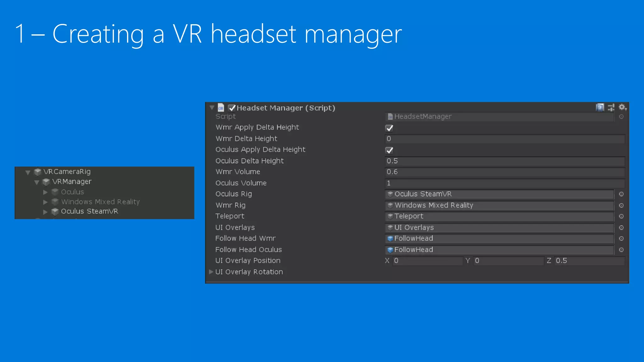Open Headset Manager component help icon
This screenshot has height=362, width=644.
pos(600,107)
